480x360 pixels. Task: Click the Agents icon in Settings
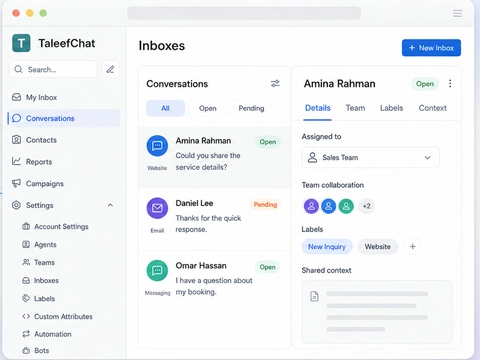click(x=26, y=244)
